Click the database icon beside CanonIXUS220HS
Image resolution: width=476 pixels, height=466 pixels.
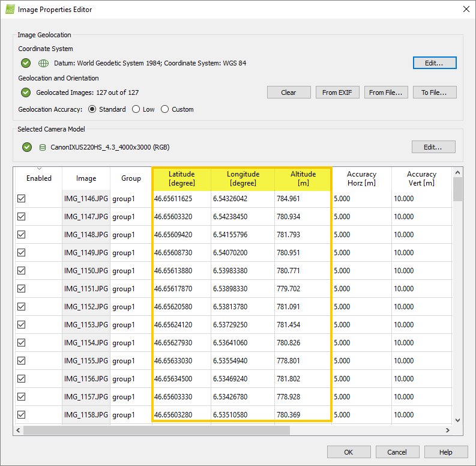coord(43,147)
